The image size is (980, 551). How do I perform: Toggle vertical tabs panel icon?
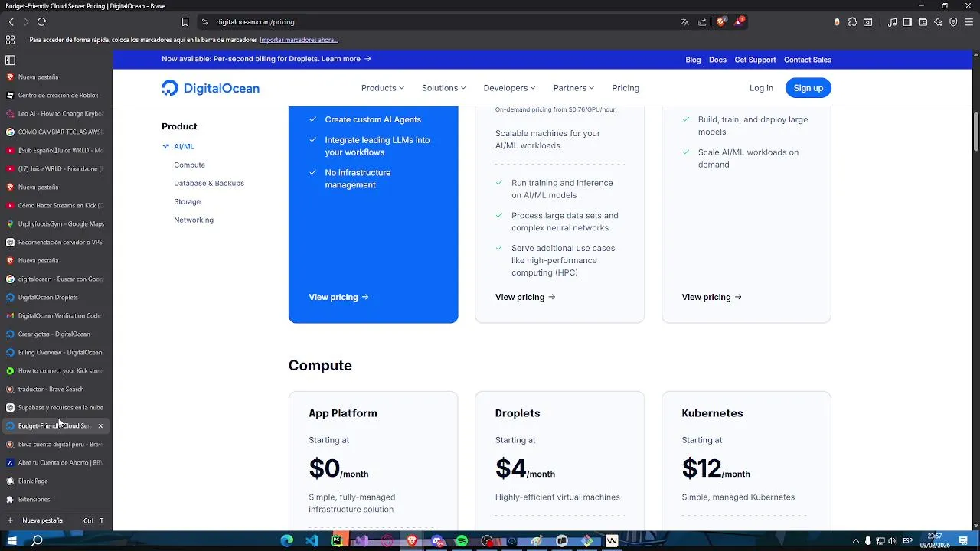click(10, 60)
